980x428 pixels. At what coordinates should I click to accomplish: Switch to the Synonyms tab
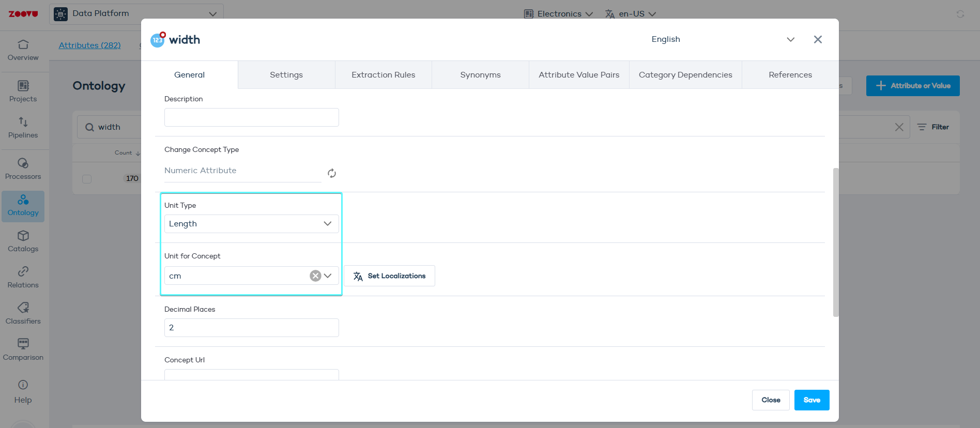(480, 75)
